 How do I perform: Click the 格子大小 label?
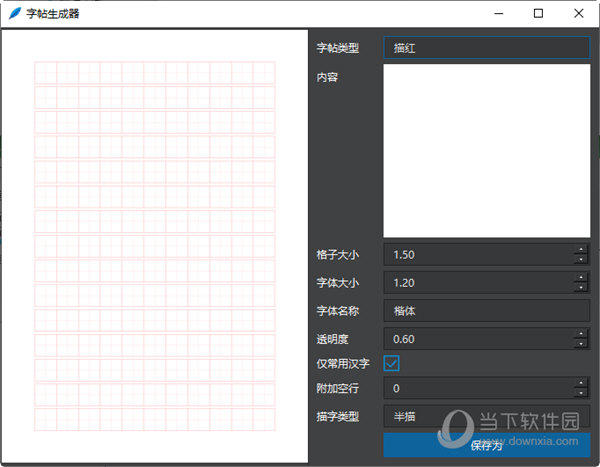(338, 255)
